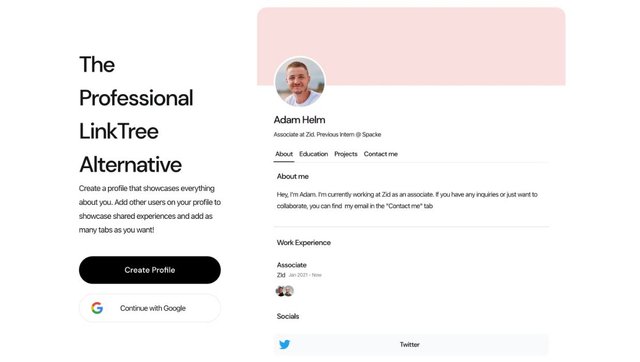640x362 pixels.
Task: Click the Twitter bird icon
Action: tap(284, 344)
